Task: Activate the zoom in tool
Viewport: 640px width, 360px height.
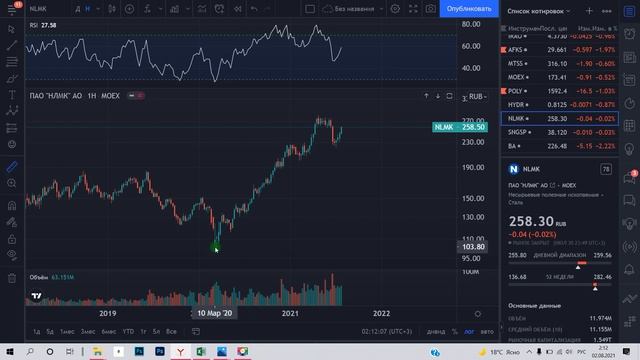Action: coord(12,183)
